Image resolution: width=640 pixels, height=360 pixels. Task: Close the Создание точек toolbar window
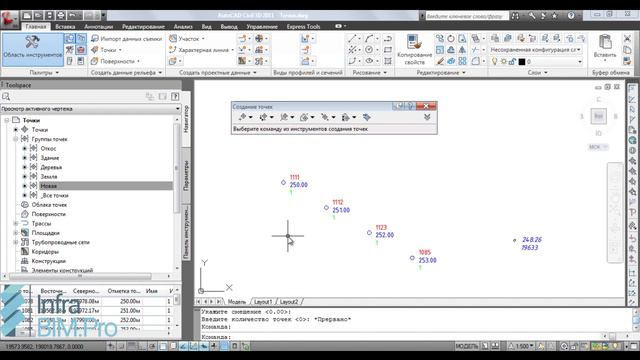pos(426,106)
